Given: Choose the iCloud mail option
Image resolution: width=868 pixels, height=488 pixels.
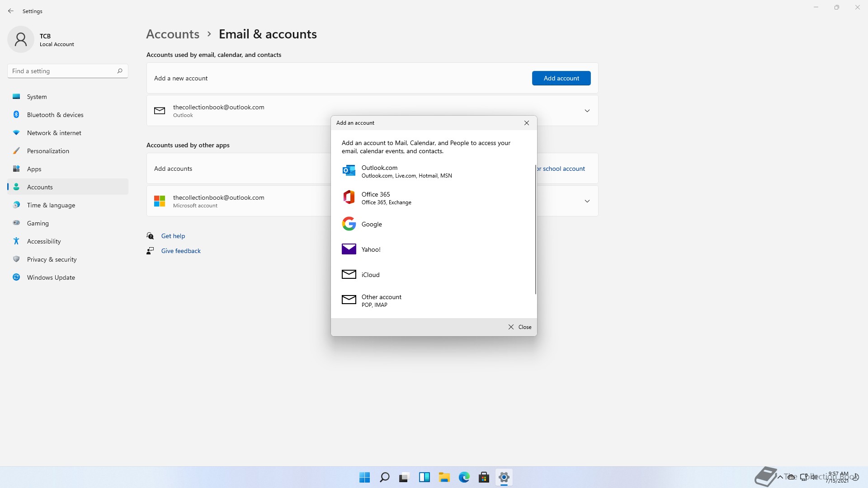Looking at the screenshot, I should pos(370,275).
